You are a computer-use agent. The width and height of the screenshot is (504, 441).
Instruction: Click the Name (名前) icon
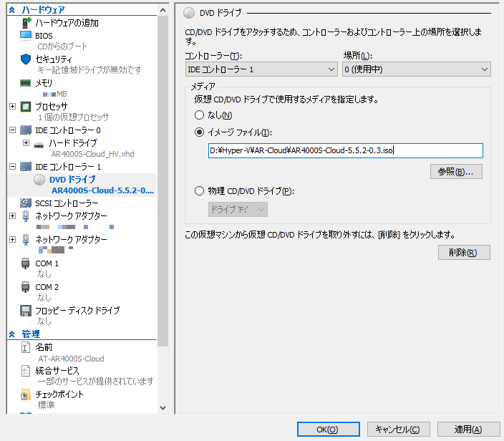[x=26, y=347]
